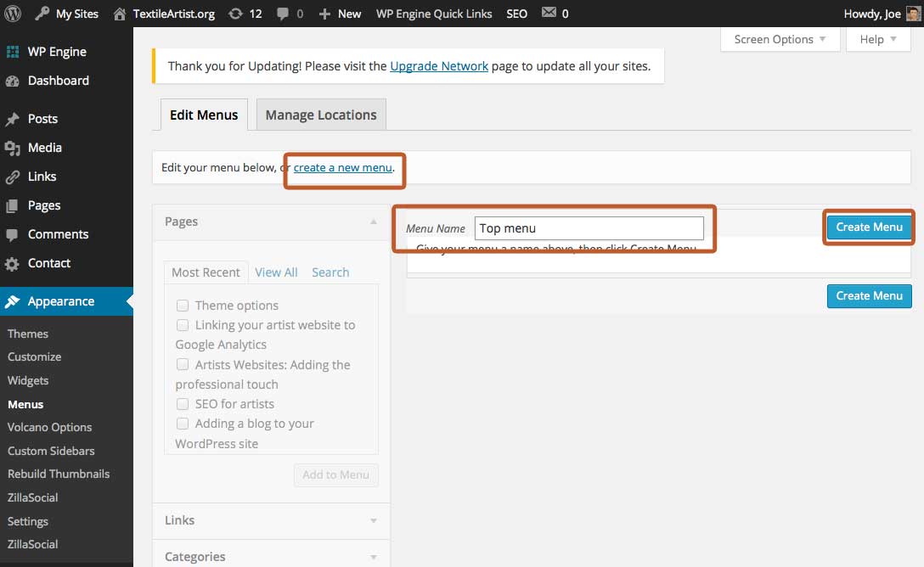Click the home icon beside TextileArtist.org
The height and width of the screenshot is (567, 924).
coord(120,14)
